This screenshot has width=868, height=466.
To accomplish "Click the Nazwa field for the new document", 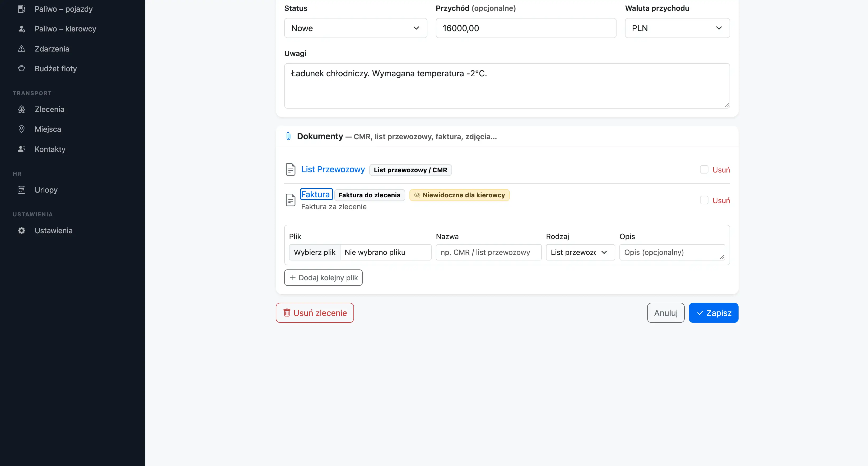I will pos(488,252).
